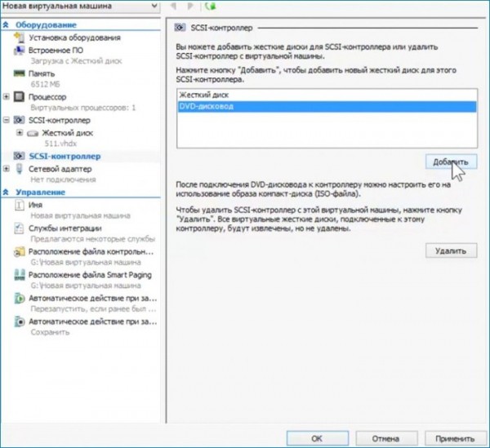Click Нет подключения under network adapter
Viewport: 490px width, 448px height.
[x=63, y=180]
